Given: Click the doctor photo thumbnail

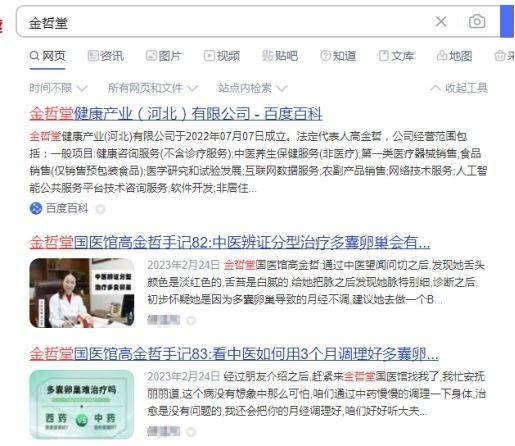Looking at the screenshot, I should [x=82, y=293].
